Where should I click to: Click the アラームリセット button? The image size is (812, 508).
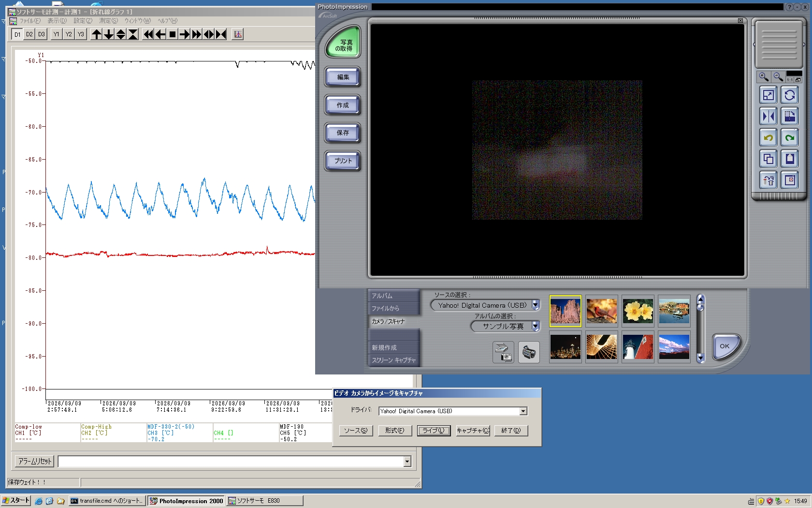(x=35, y=461)
